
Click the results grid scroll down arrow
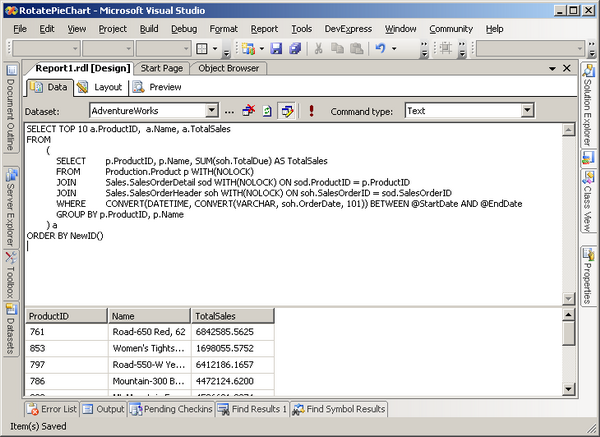point(568,389)
